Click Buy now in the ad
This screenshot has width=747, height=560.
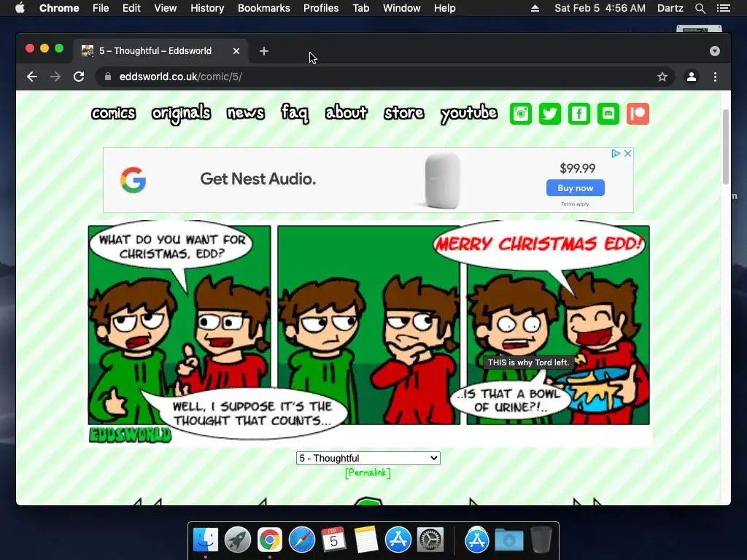[576, 187]
